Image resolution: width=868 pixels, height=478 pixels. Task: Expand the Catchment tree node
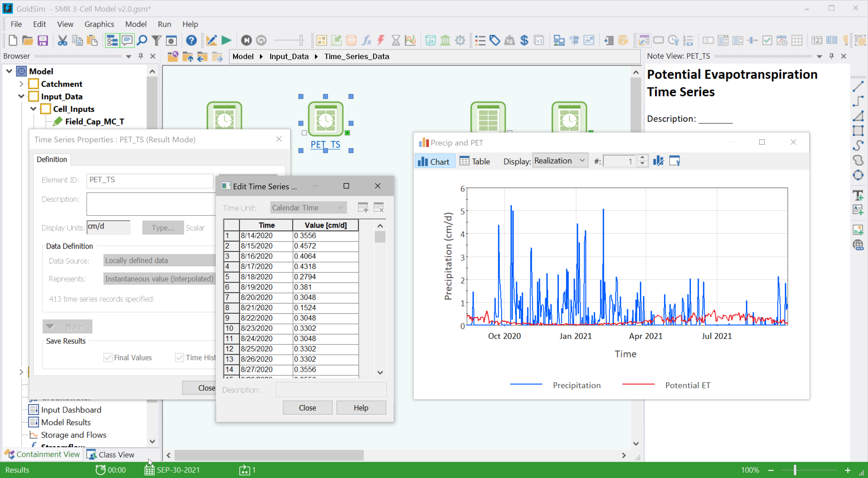[21, 84]
